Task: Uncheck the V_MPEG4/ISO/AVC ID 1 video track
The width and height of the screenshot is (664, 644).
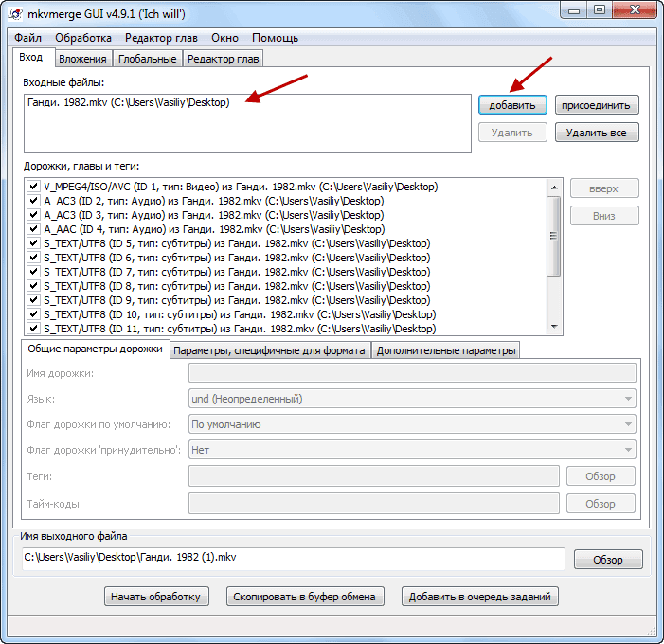Action: pos(33,187)
